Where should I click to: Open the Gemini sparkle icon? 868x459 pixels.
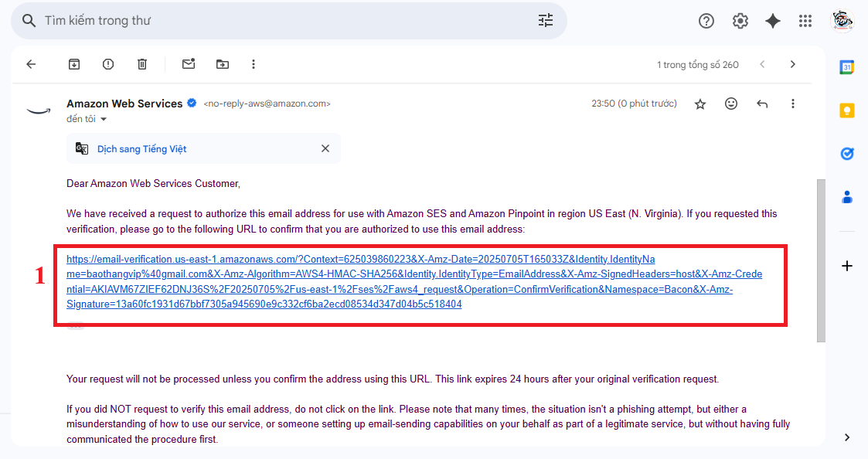(773, 21)
